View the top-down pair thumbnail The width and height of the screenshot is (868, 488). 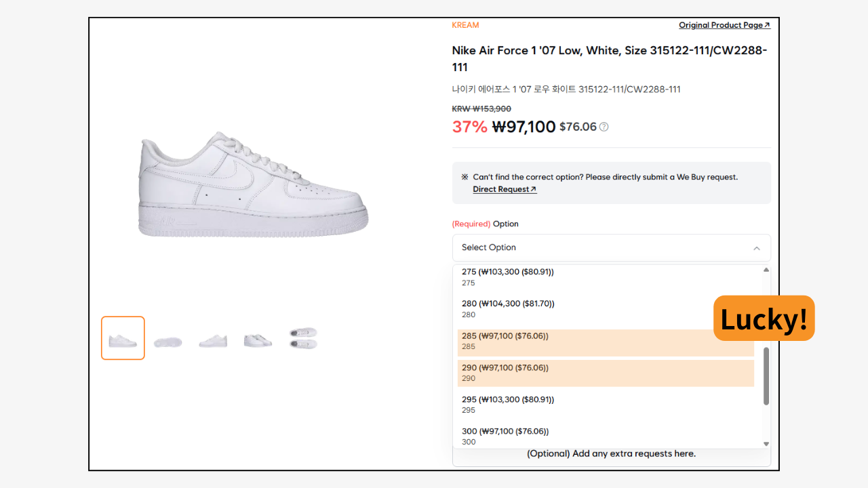(x=302, y=338)
